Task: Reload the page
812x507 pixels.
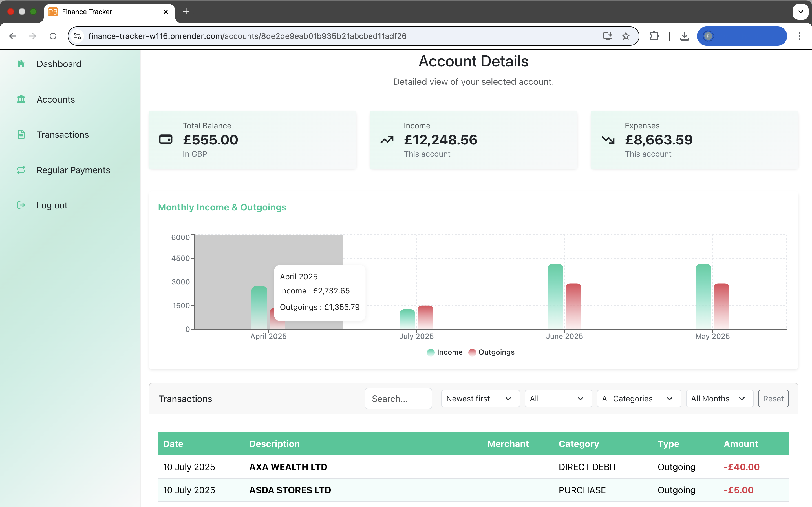Action: point(53,36)
